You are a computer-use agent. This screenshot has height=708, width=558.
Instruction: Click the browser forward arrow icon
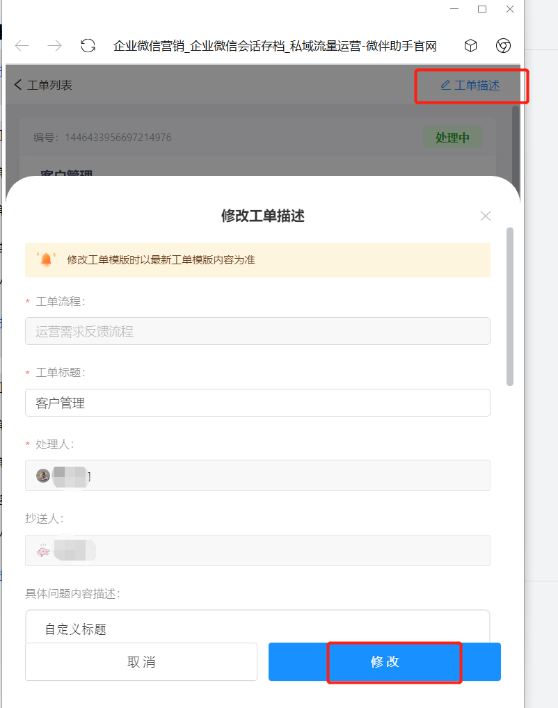pos(55,45)
